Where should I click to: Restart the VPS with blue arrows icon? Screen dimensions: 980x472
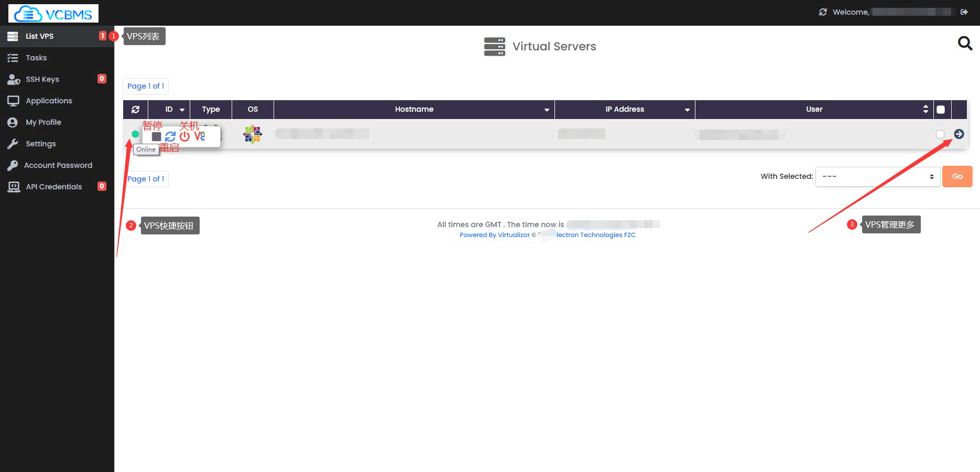pos(170,136)
